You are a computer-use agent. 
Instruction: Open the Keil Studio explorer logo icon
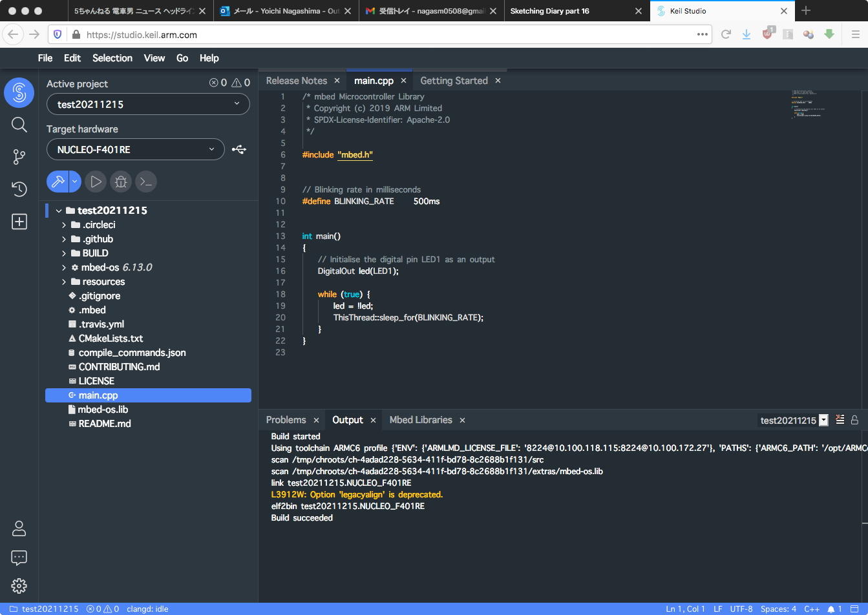click(19, 93)
